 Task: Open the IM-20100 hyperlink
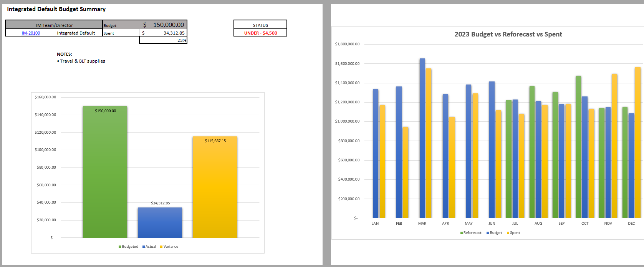[x=31, y=33]
